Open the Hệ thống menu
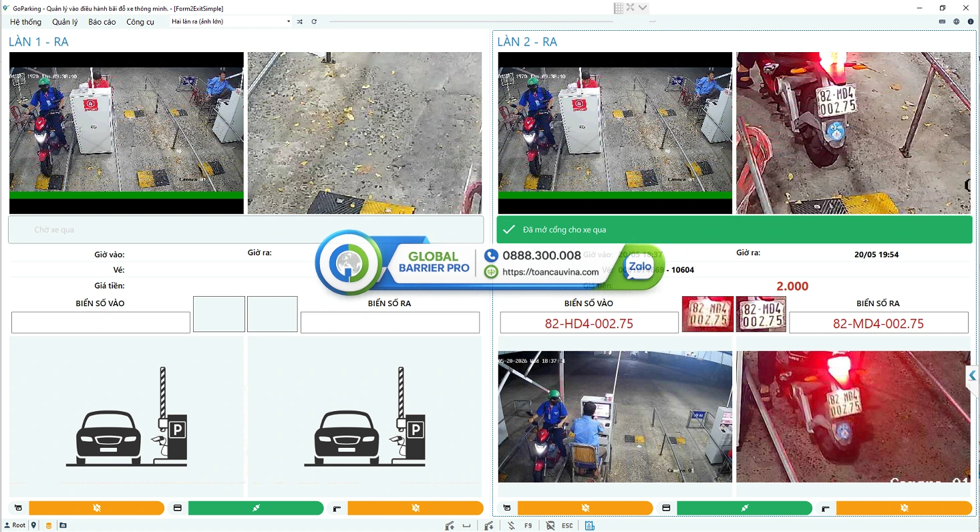980x532 pixels. (x=25, y=22)
